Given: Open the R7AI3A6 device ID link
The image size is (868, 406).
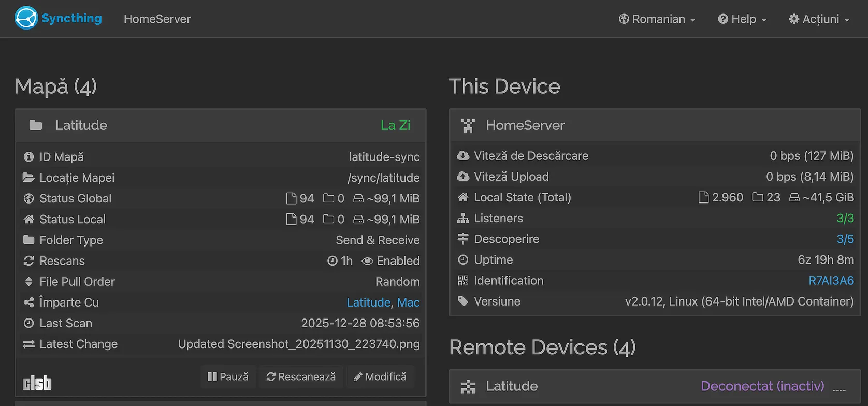Looking at the screenshot, I should pos(831,281).
